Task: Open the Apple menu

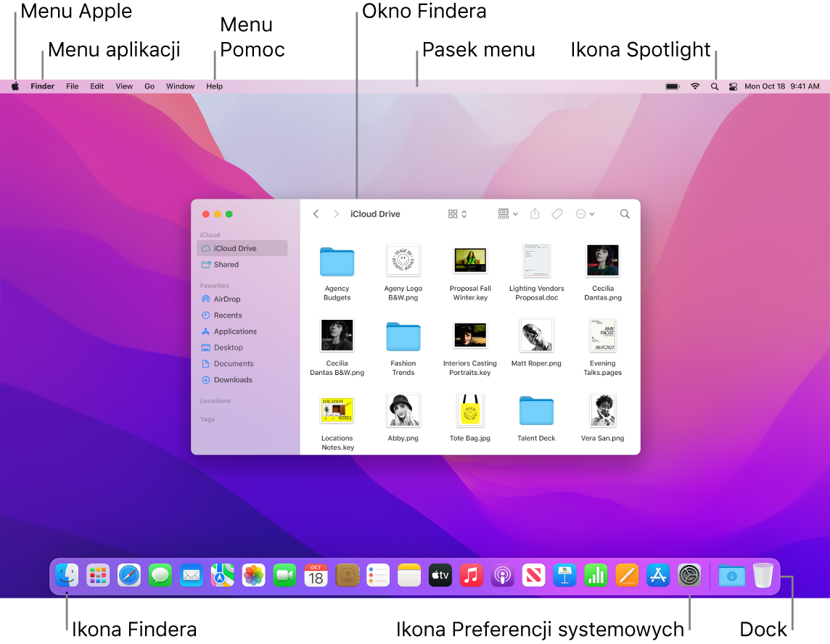Action: click(x=15, y=86)
